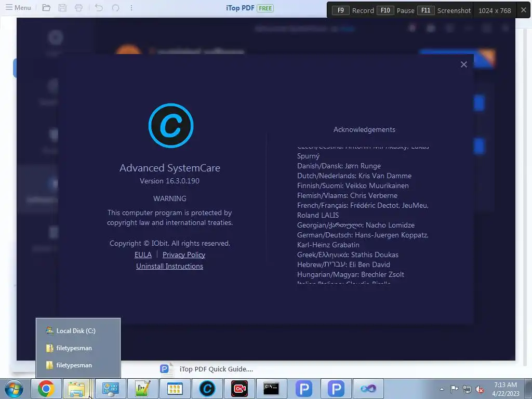The height and width of the screenshot is (399, 532).
Task: Click Danish/Dansk: Jørn Runge entry
Action: pos(339,166)
